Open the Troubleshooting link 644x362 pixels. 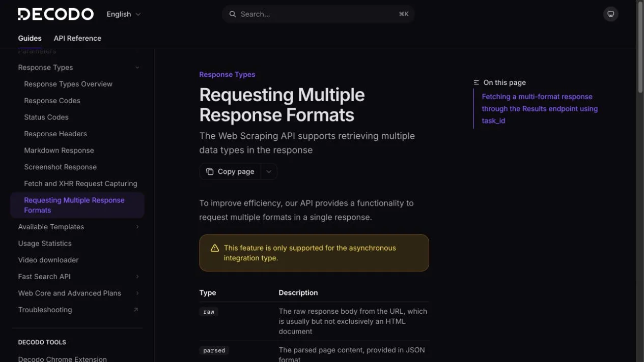click(45, 310)
